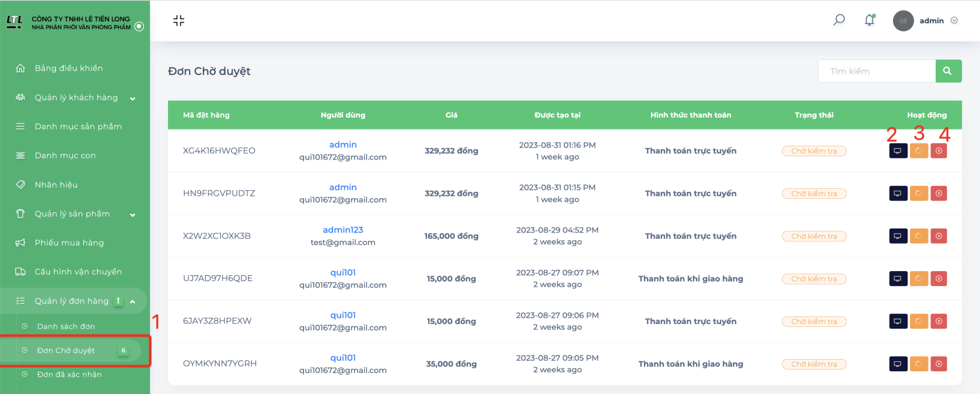980x394 pixels.
Task: Click the customers icon beside Quản lý khách hàng
Action: (20, 97)
